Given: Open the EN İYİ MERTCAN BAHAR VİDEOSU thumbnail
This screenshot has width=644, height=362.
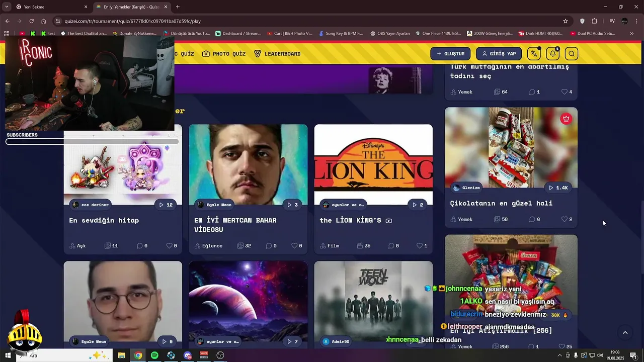Looking at the screenshot, I should (x=248, y=164).
